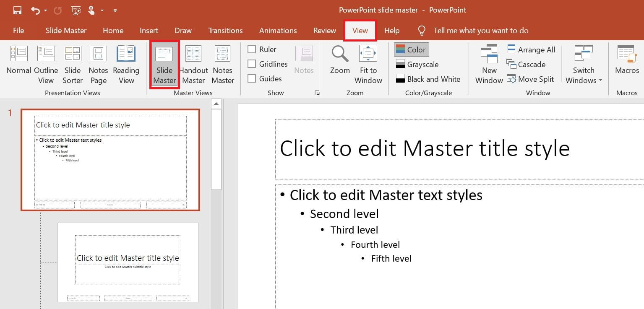Select the Draw tab
Image resolution: width=644 pixels, height=309 pixels.
183,30
